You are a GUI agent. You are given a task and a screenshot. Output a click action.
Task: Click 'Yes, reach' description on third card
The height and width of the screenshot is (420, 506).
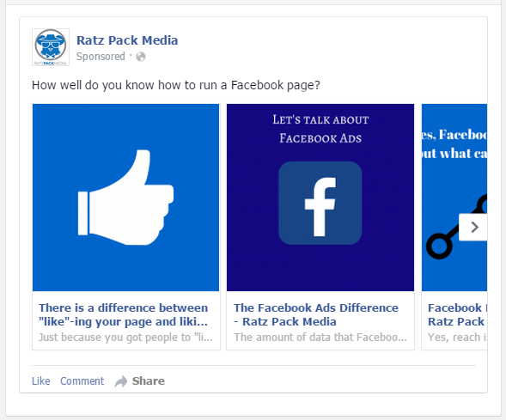(457, 337)
